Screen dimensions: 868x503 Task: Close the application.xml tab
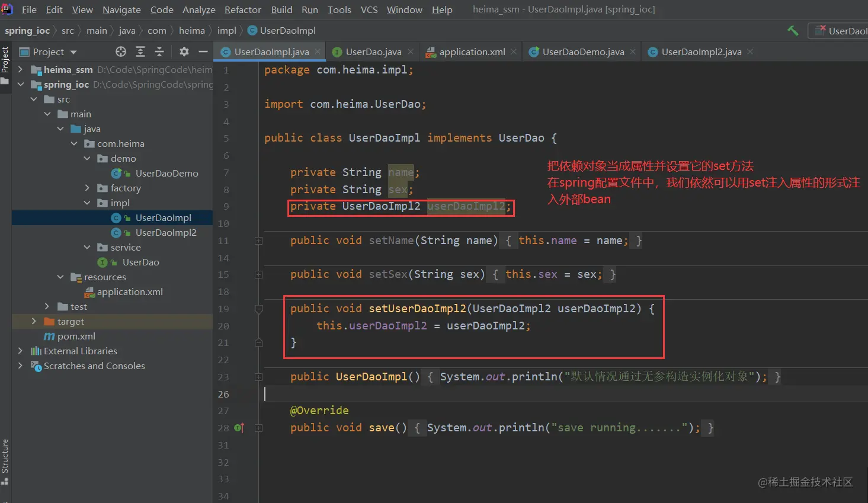[514, 52]
